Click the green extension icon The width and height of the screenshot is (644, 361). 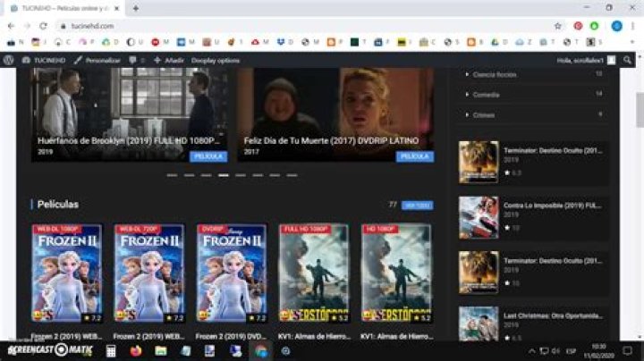594,26
